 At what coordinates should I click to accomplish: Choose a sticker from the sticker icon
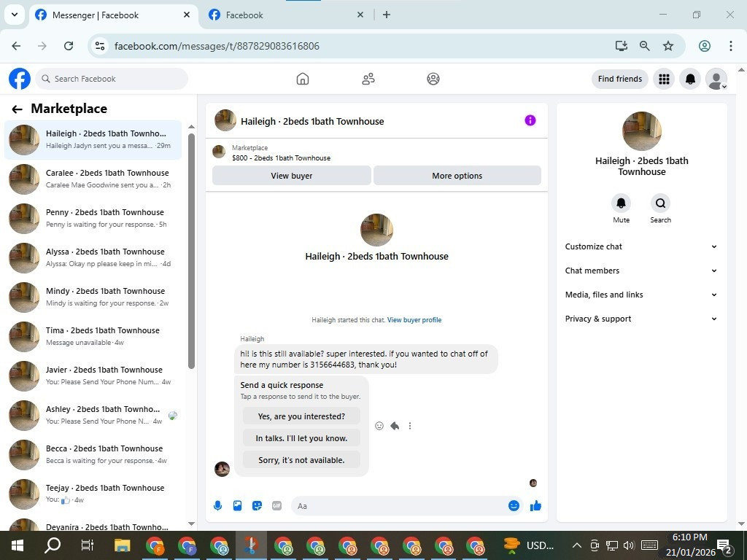[x=258, y=506]
